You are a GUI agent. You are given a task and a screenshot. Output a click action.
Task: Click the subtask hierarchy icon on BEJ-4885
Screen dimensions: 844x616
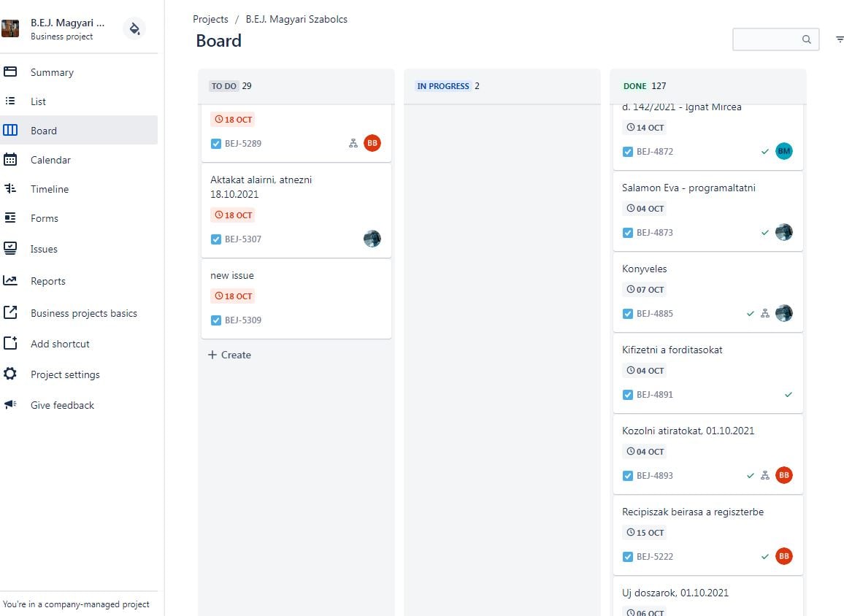click(x=765, y=313)
